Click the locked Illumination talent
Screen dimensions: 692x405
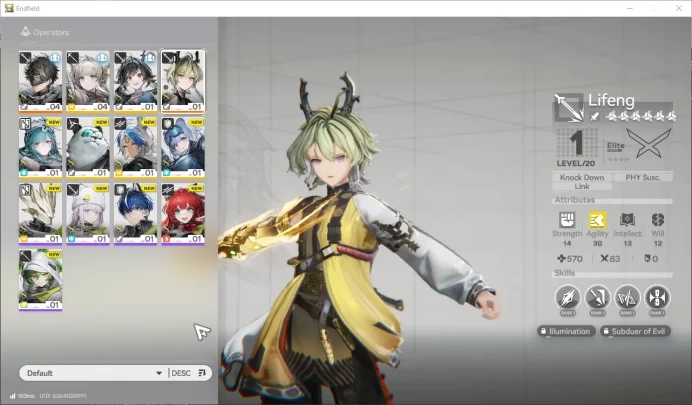[x=566, y=331]
